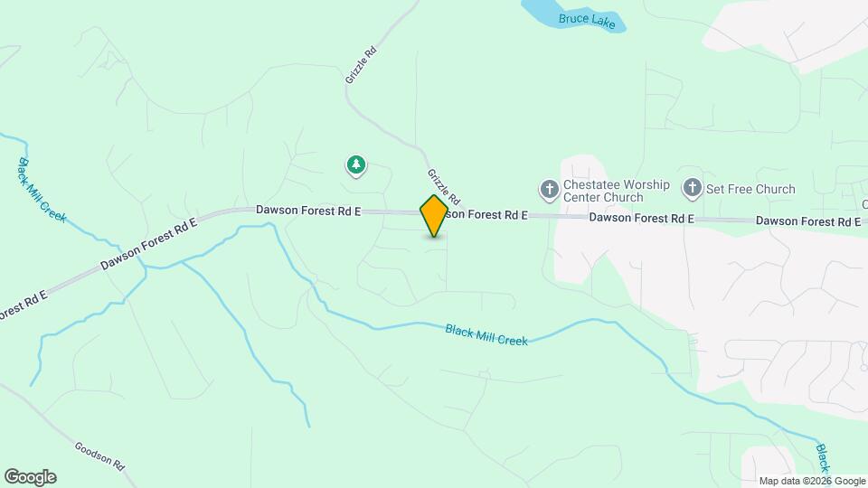868x488 pixels.
Task: Click the Bruce Lake label
Action: (x=587, y=21)
